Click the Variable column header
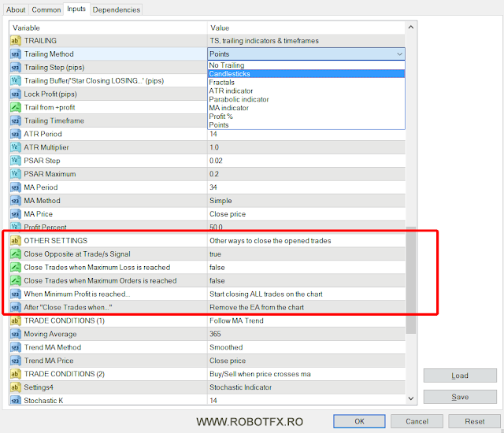This screenshot has width=504, height=433. pos(109,28)
